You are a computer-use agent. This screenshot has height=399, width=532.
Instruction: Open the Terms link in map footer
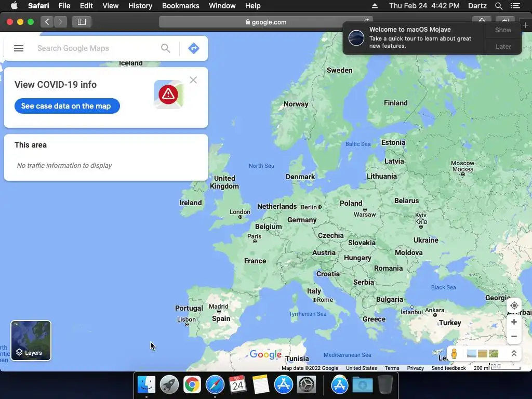pyautogui.click(x=392, y=368)
